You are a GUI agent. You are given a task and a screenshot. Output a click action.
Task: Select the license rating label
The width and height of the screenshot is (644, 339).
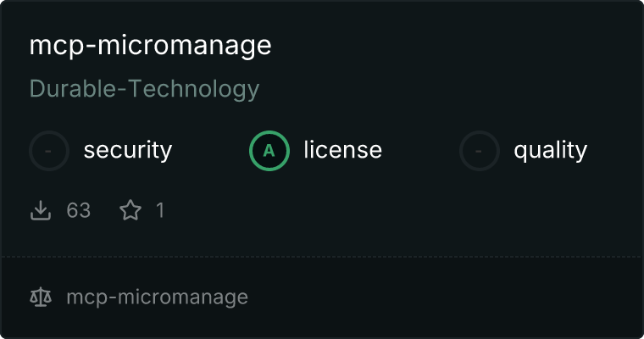tap(342, 151)
